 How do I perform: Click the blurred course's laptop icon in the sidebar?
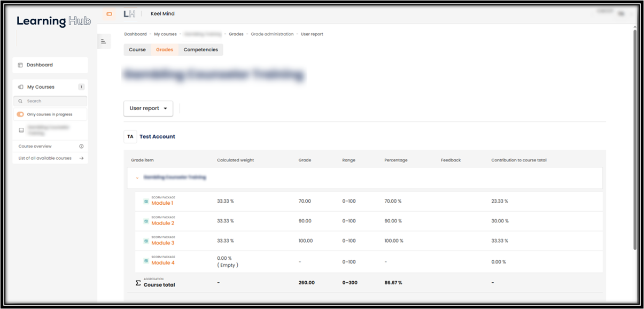coord(21,130)
